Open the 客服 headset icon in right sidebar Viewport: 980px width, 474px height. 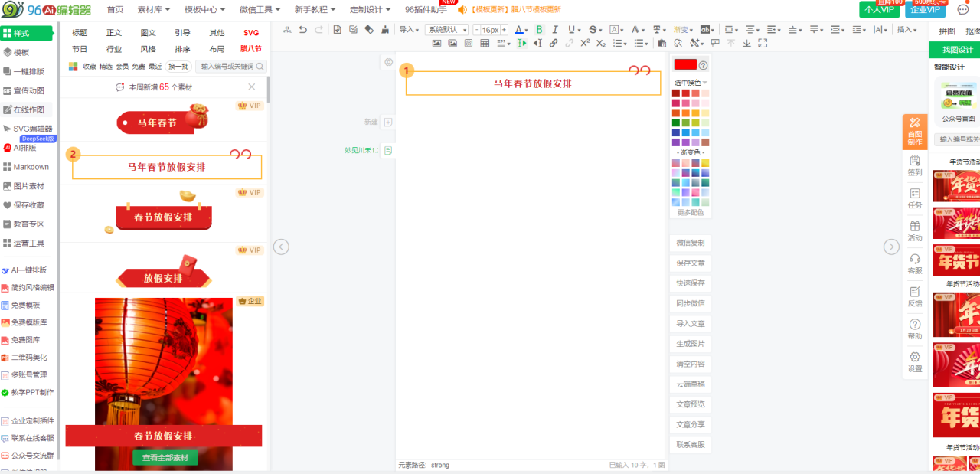[914, 263]
